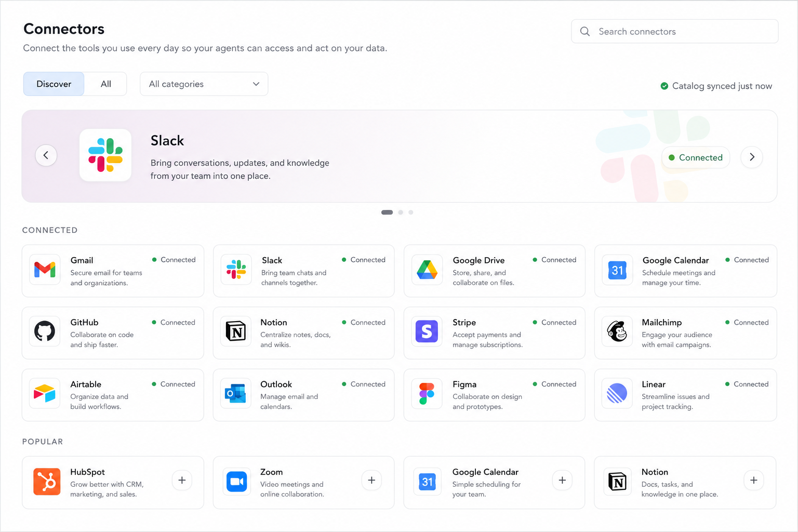Image resolution: width=798 pixels, height=532 pixels.
Task: Click the search magnifier icon
Action: [x=585, y=32]
